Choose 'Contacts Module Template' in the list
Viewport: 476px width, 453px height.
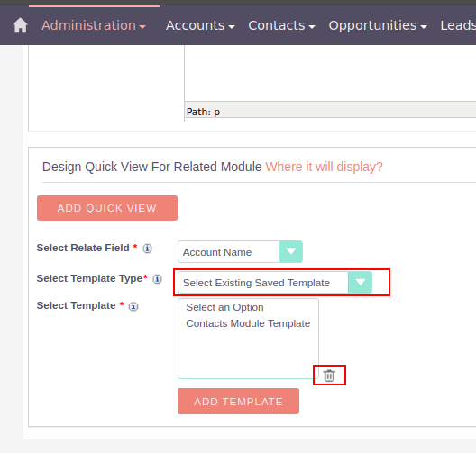point(248,323)
